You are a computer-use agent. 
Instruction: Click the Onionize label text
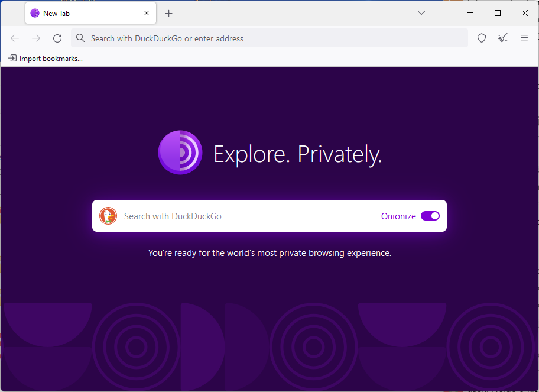[x=398, y=216]
